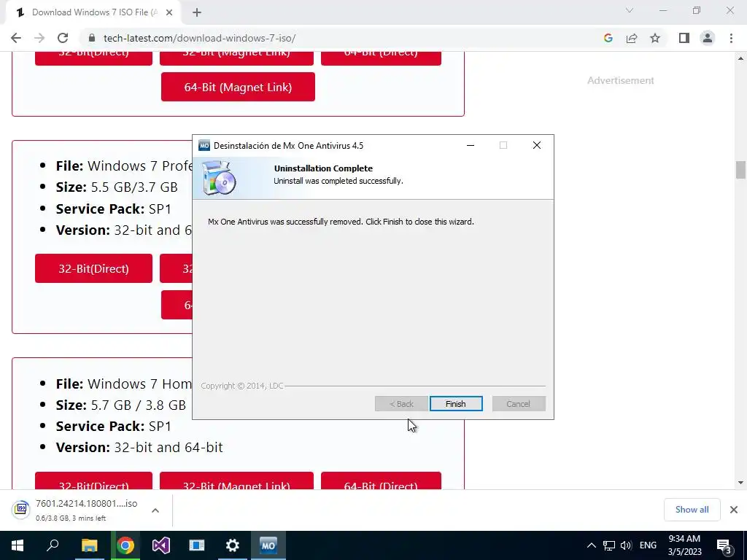Click the page scrollbar thumb
This screenshot has height=560, width=747.
(x=740, y=170)
